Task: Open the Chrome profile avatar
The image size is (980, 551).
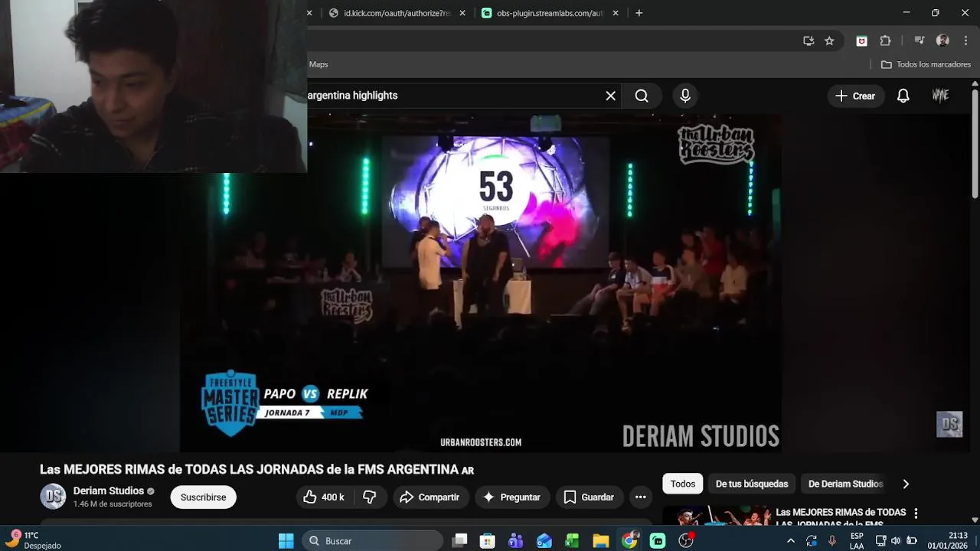Action: click(942, 41)
